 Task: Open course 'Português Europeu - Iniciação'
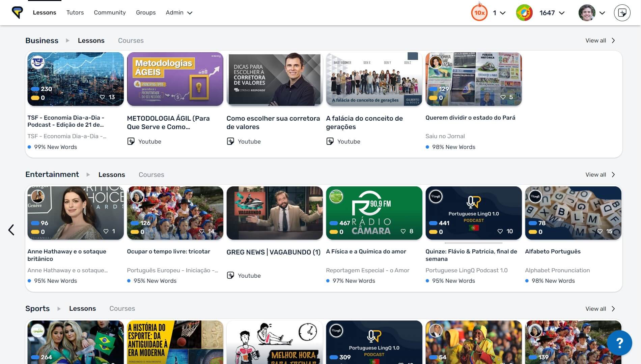click(172, 270)
